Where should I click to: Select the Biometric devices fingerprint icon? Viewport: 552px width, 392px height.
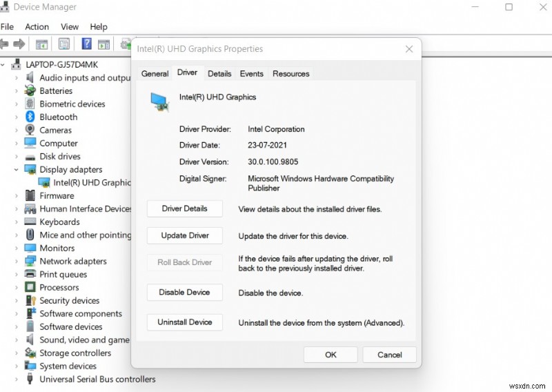pos(30,104)
